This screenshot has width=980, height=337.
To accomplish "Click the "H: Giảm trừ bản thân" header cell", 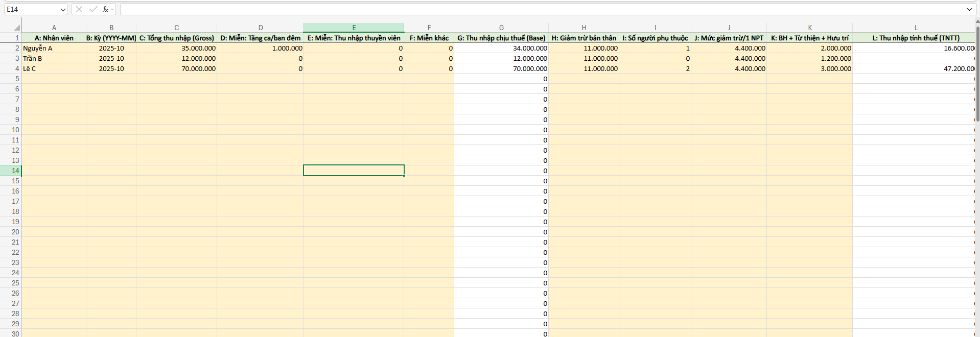I will click(584, 38).
